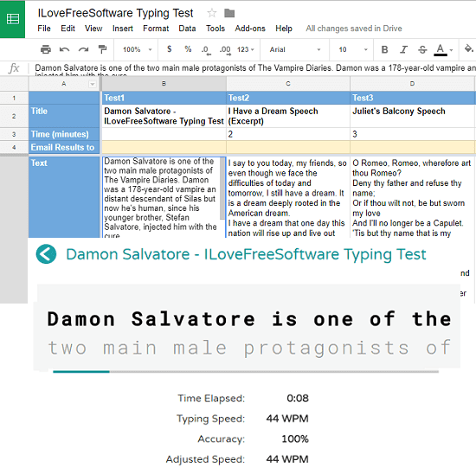Open the Arial font dropdown
This screenshot has height=467, width=476.
(x=295, y=49)
